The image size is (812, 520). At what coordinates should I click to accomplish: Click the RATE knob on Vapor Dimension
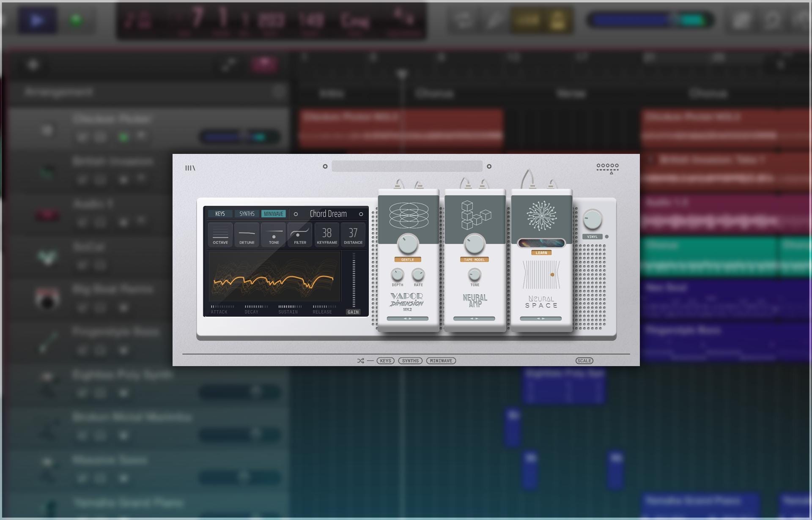(x=418, y=275)
